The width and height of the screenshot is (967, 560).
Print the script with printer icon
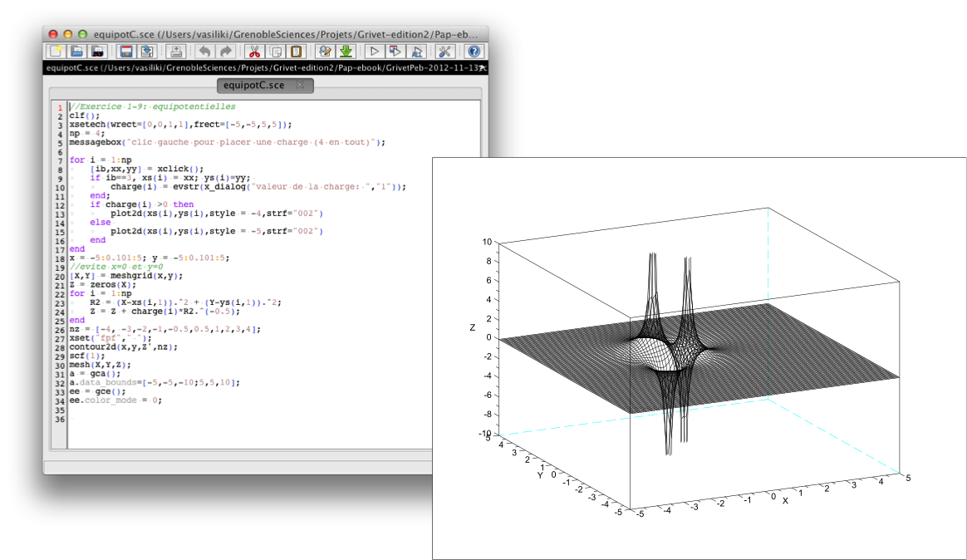(x=176, y=52)
